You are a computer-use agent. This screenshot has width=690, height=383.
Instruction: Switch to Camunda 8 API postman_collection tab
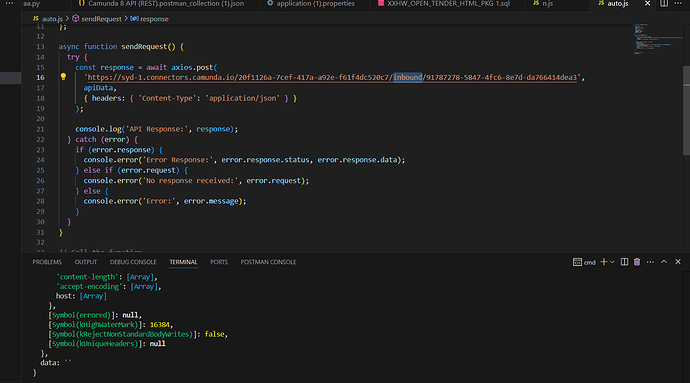[x=161, y=4]
